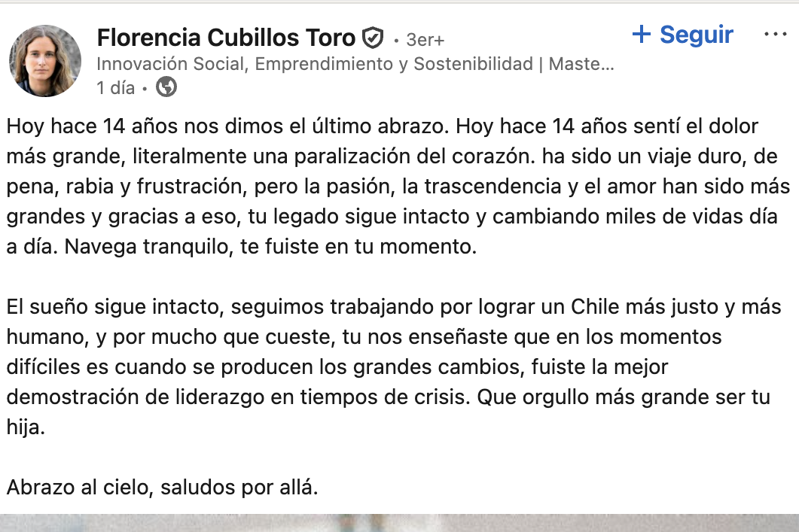799x532 pixels.
Task: Follow the author with the Seguir button
Action: [696, 35]
